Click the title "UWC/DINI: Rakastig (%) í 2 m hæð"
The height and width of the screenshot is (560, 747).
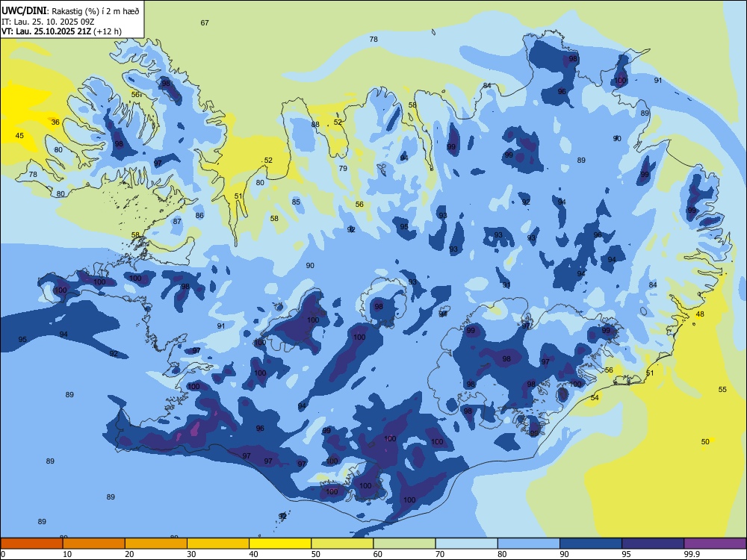tap(70, 11)
